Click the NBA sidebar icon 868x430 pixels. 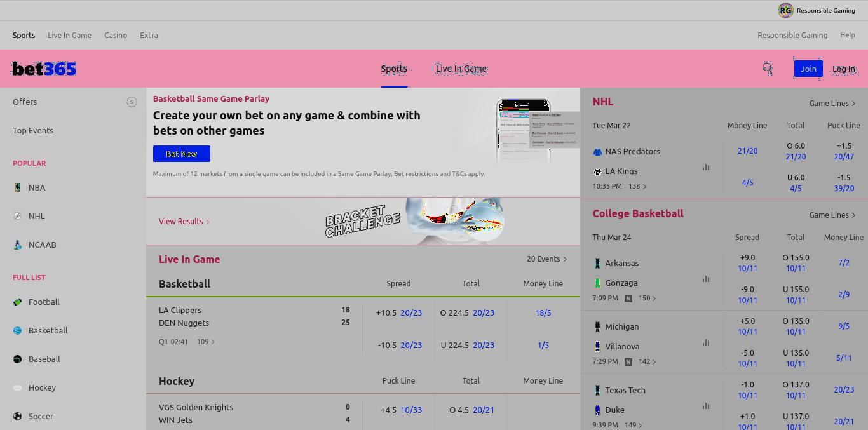pos(18,187)
